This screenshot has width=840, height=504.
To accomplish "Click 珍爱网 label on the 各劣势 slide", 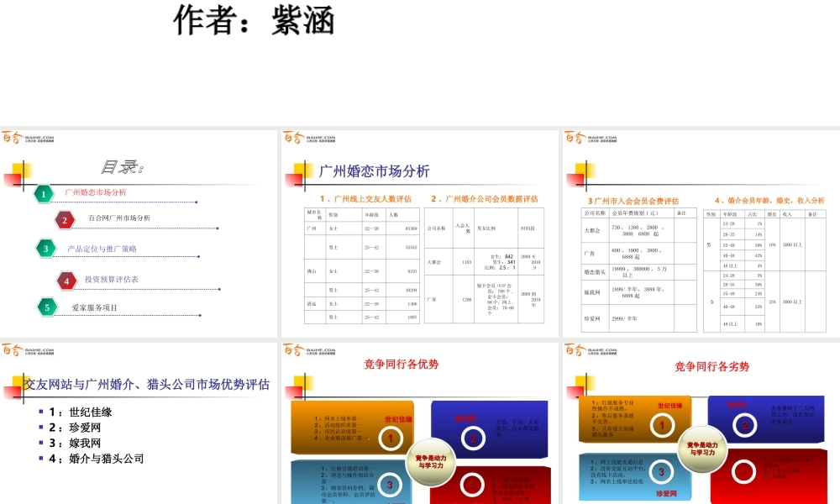I will tap(666, 494).
